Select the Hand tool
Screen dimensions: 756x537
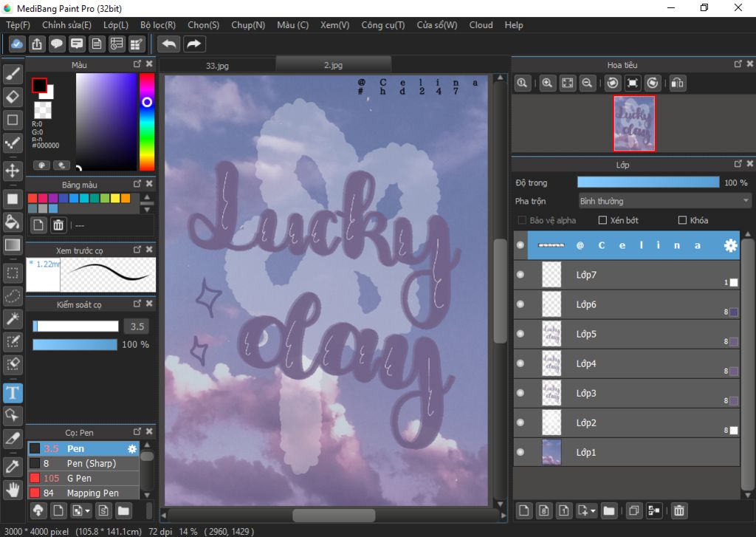[x=13, y=490]
